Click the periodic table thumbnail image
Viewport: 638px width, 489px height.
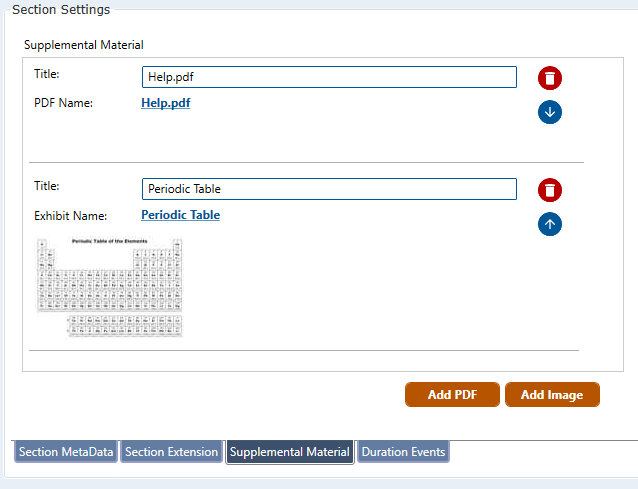[110, 287]
